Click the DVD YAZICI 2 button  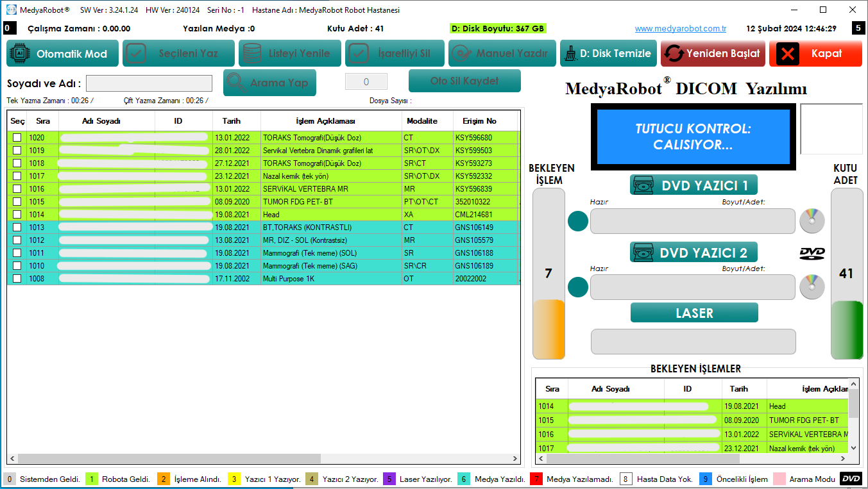[x=694, y=253]
